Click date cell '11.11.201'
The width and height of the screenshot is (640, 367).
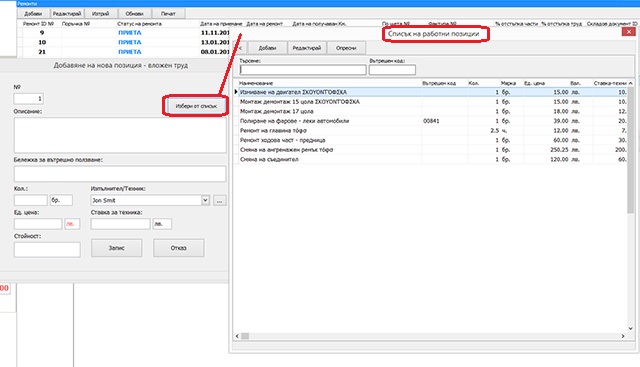coord(215,33)
